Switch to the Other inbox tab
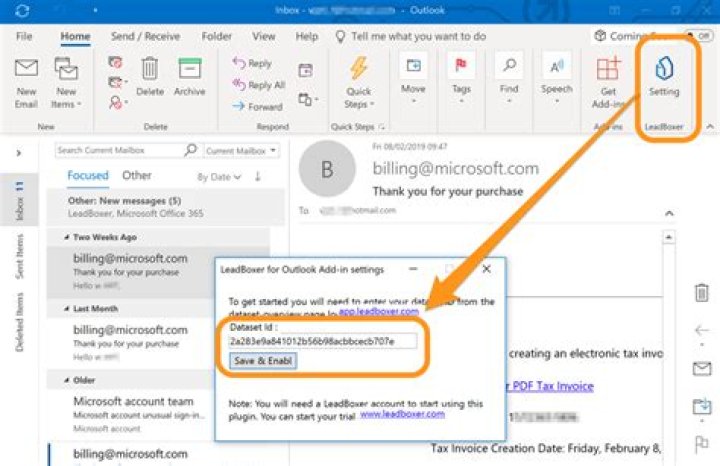Image resolution: width=720 pixels, height=466 pixels. coord(137,176)
